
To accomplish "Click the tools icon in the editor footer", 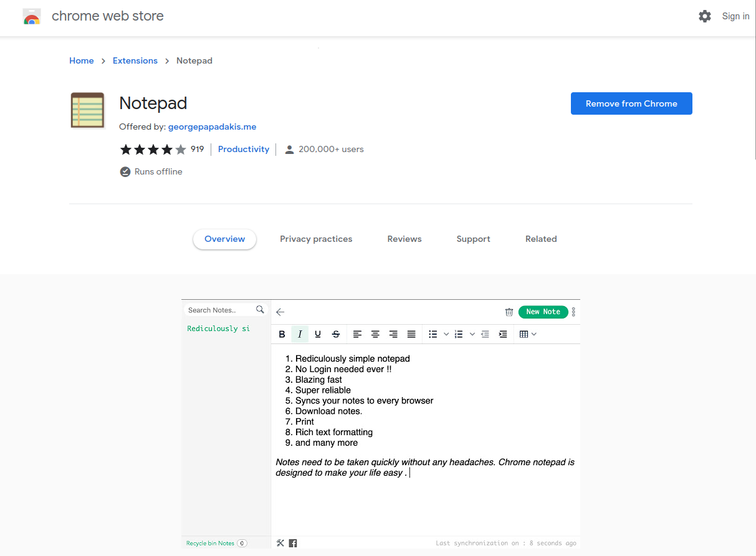I will [280, 543].
